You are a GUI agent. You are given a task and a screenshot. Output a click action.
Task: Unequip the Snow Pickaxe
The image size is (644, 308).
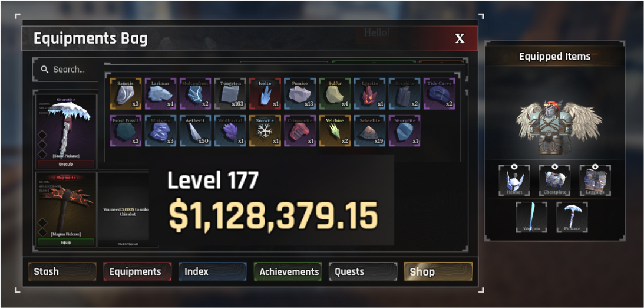pos(66,163)
